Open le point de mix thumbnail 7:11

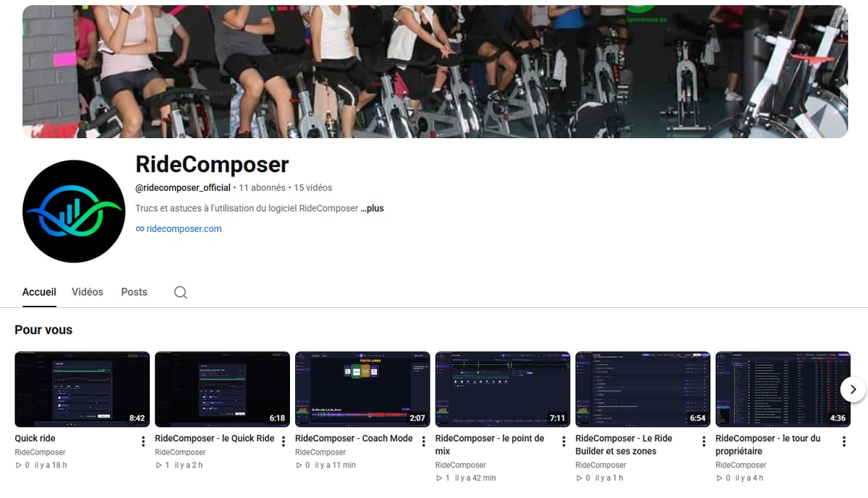pyautogui.click(x=503, y=389)
